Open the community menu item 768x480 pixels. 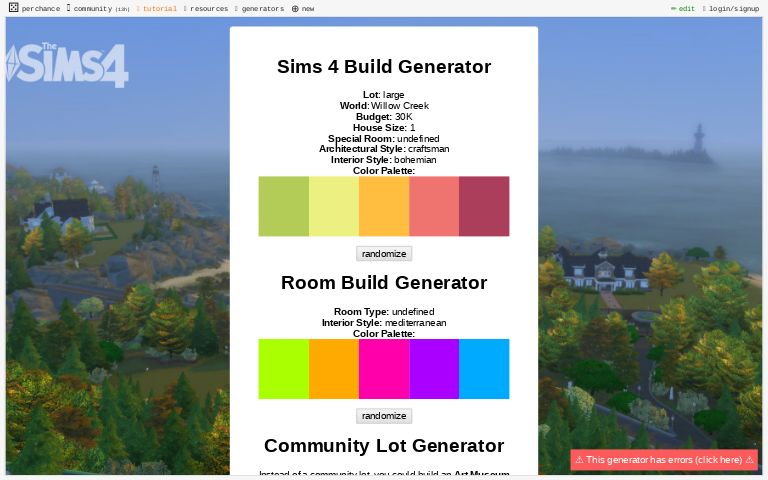click(x=98, y=9)
